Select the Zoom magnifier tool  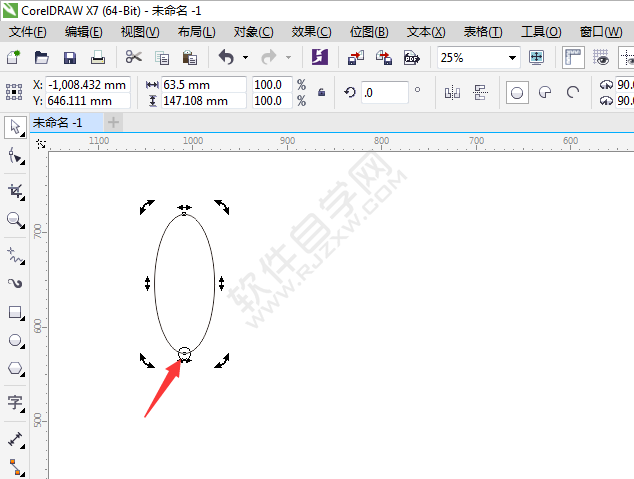[15, 220]
